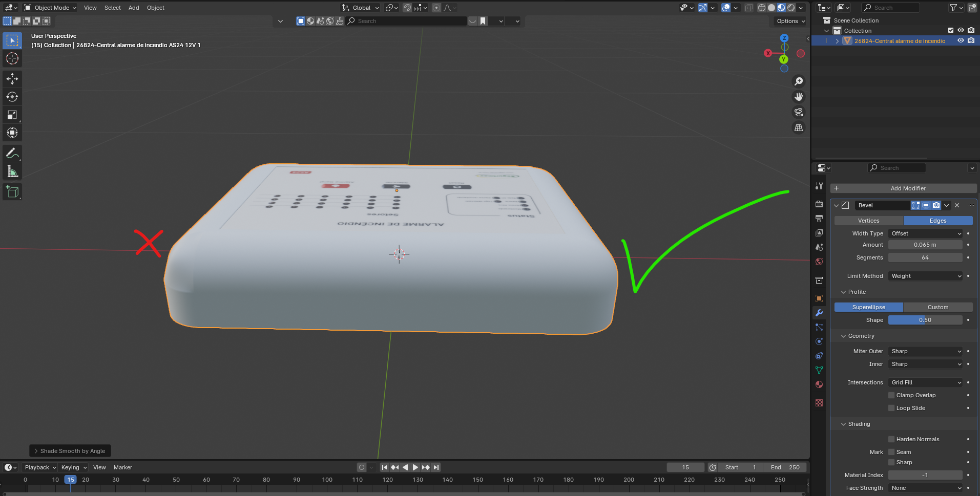Viewport: 980px width, 496px height.
Task: Click the Select Box tool icon
Action: coord(12,40)
